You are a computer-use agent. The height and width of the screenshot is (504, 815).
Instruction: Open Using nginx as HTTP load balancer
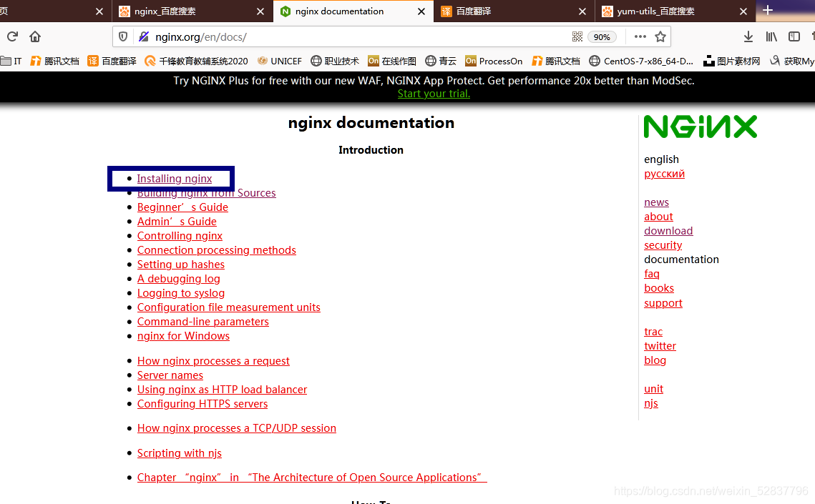pos(222,390)
